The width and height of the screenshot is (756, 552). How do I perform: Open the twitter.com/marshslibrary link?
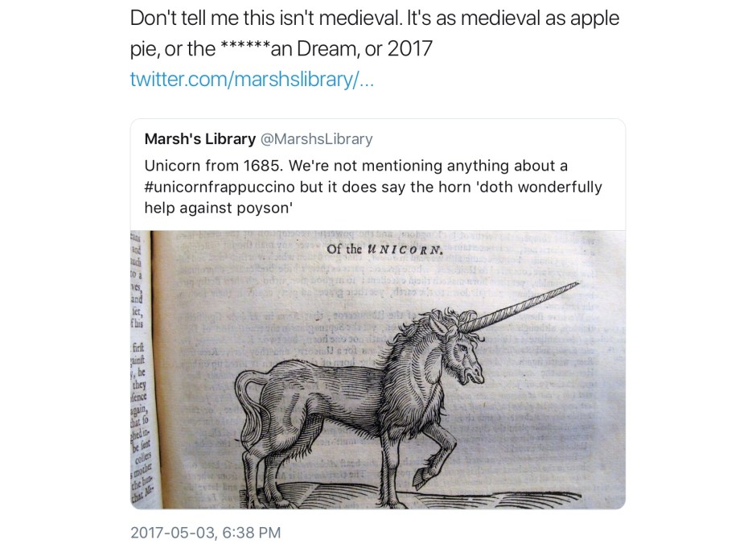coord(252,79)
